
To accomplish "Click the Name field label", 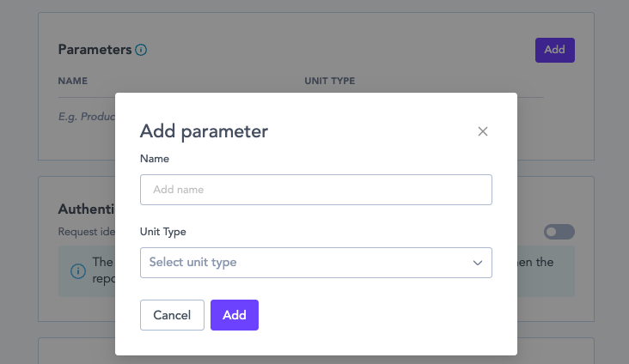I will [x=155, y=159].
